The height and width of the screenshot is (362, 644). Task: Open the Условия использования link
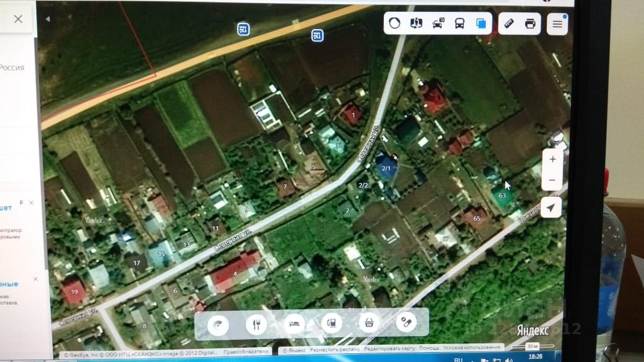[472, 348]
